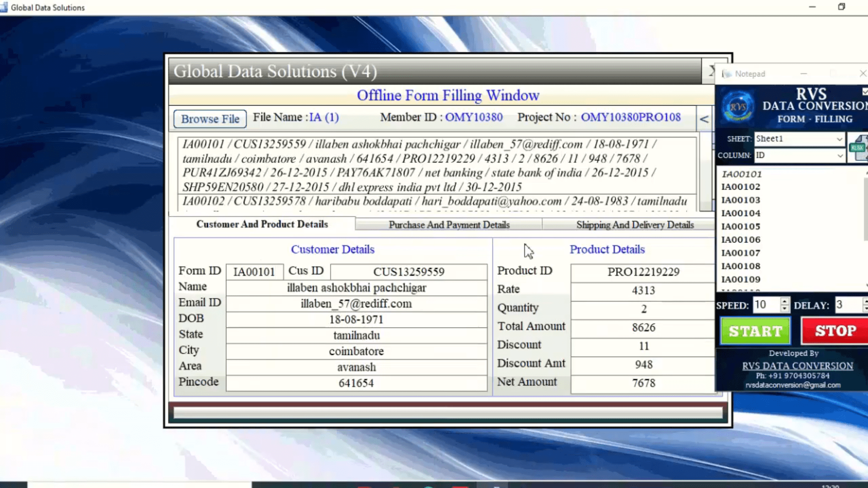Click the XLSX file import icon
Screen dimensions: 868x488
858,148
